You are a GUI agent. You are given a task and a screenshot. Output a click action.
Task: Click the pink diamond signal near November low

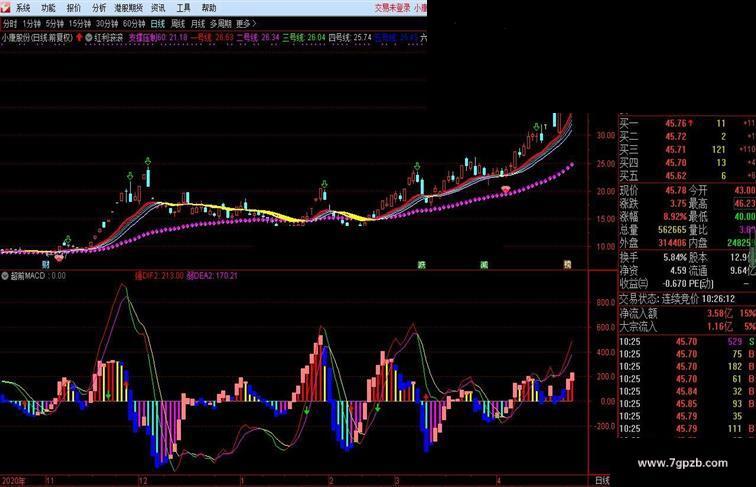coord(59,258)
